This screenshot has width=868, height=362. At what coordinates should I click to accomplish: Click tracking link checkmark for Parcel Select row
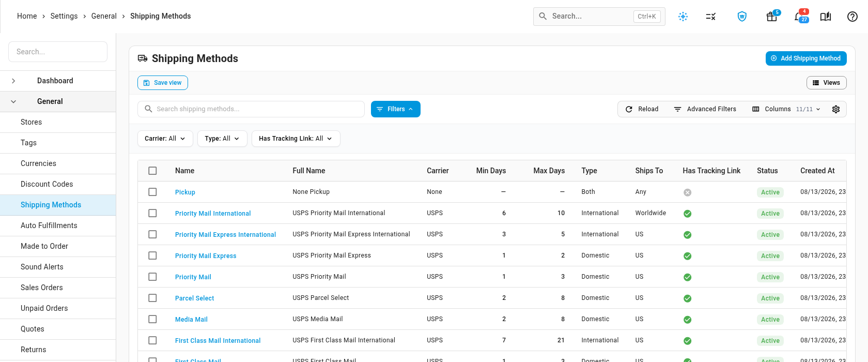pyautogui.click(x=688, y=298)
